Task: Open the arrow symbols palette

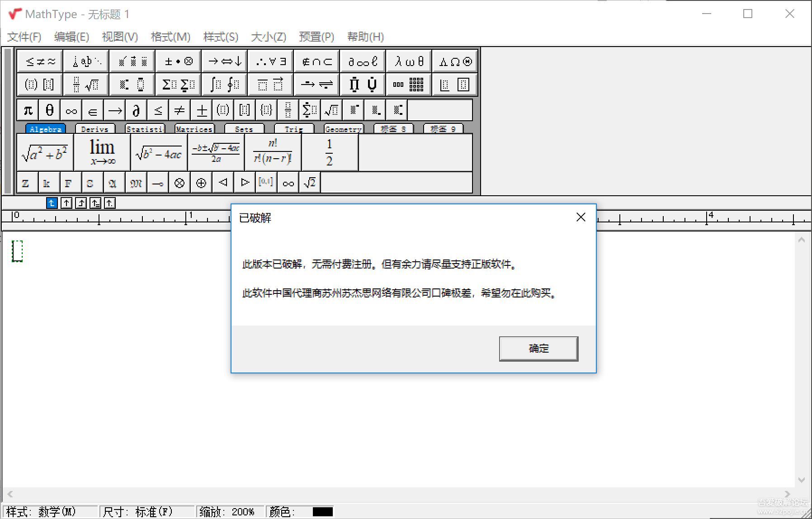Action: coord(224,61)
